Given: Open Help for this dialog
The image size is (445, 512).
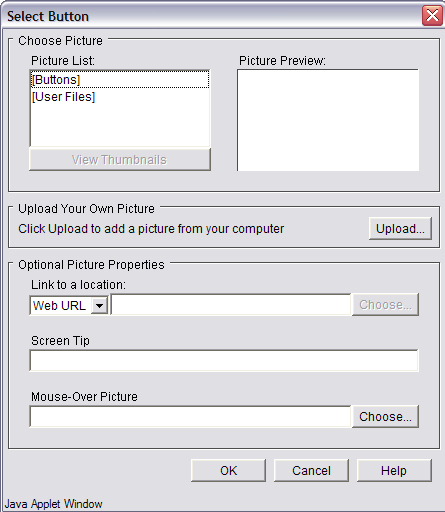Looking at the screenshot, I should [394, 470].
